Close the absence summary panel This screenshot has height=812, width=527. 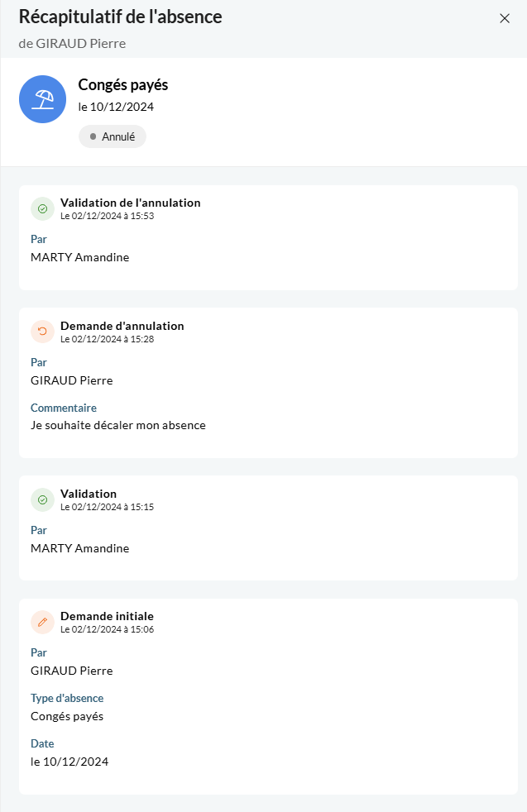click(504, 19)
